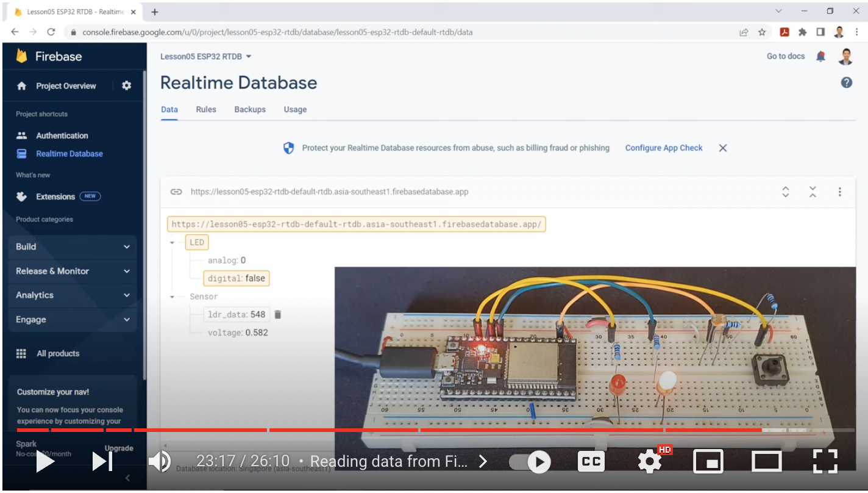
Task: Click the video progress bar
Action: pyautogui.click(x=435, y=430)
